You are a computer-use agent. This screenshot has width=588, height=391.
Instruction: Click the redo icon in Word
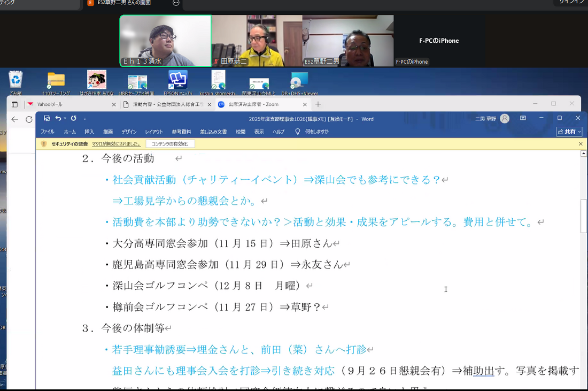pos(73,118)
